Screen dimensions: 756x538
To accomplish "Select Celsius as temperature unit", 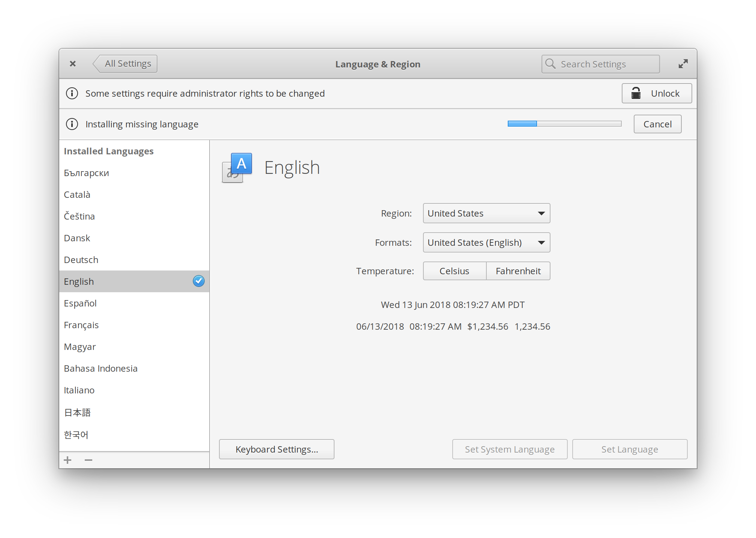I will (454, 270).
